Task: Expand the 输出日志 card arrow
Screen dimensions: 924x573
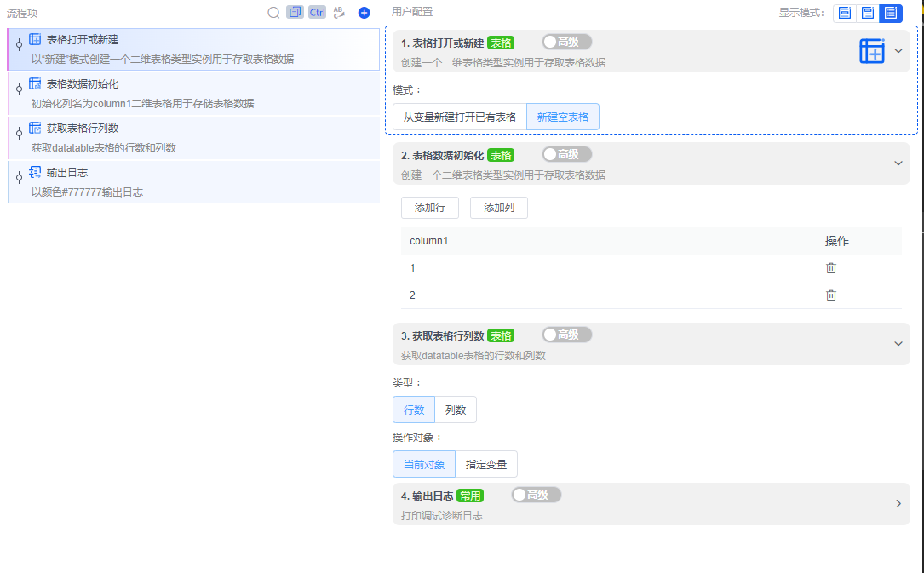Action: click(897, 502)
